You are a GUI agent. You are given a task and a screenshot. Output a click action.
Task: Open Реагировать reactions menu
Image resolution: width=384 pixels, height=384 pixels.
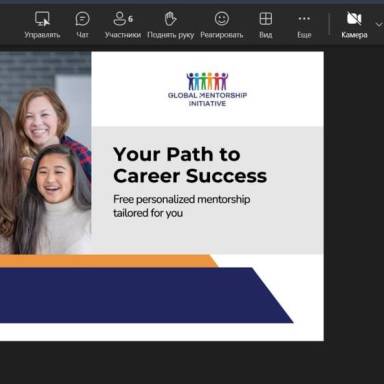(222, 25)
